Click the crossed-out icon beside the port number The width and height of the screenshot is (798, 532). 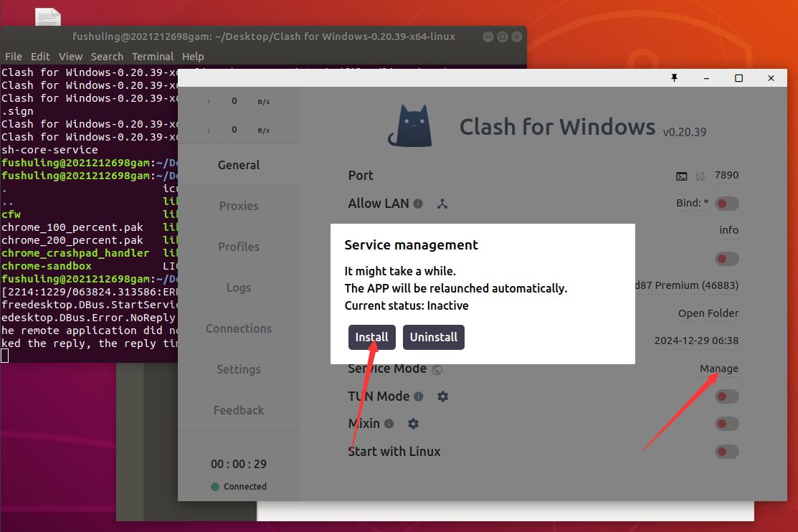pos(699,175)
